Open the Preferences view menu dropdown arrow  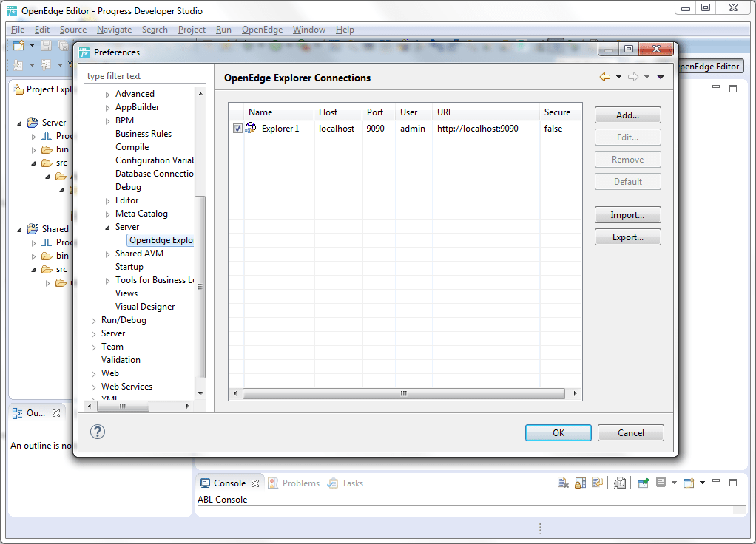661,77
